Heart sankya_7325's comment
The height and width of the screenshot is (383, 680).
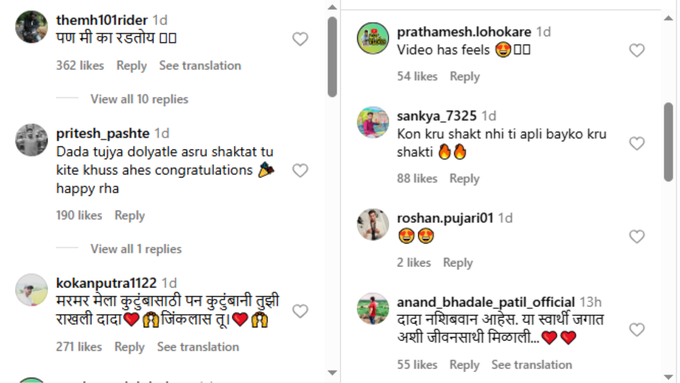(x=637, y=143)
